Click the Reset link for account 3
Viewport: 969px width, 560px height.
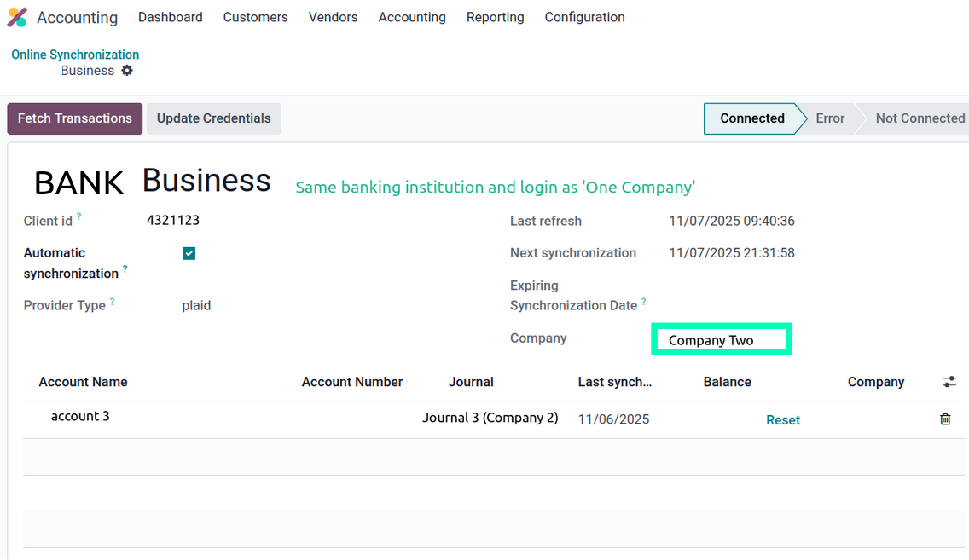coord(782,419)
